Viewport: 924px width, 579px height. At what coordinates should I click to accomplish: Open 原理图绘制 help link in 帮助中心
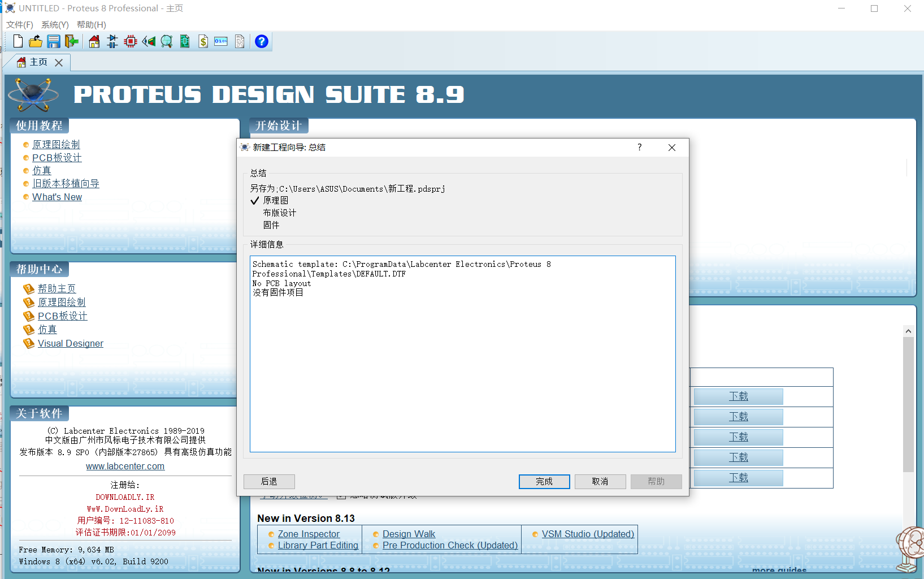(x=62, y=303)
